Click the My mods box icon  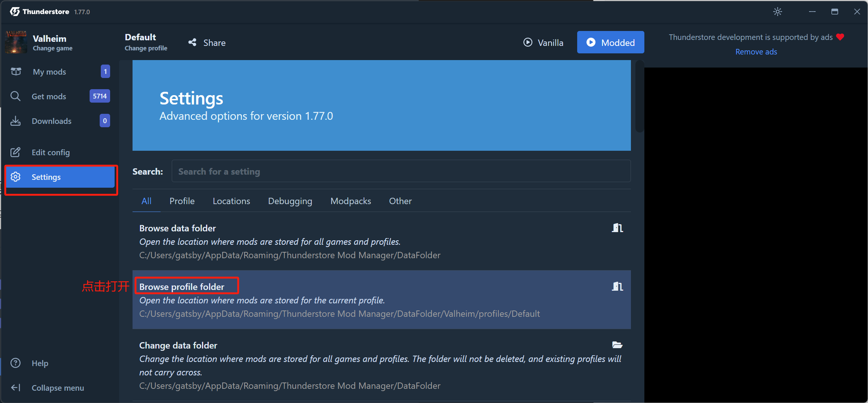click(16, 71)
